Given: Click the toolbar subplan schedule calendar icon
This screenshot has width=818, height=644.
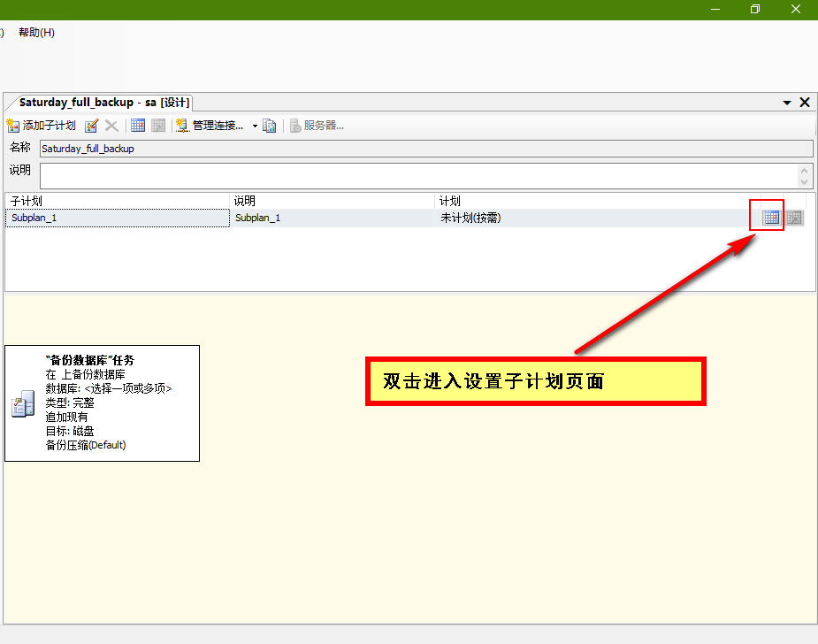Looking at the screenshot, I should point(138,126).
